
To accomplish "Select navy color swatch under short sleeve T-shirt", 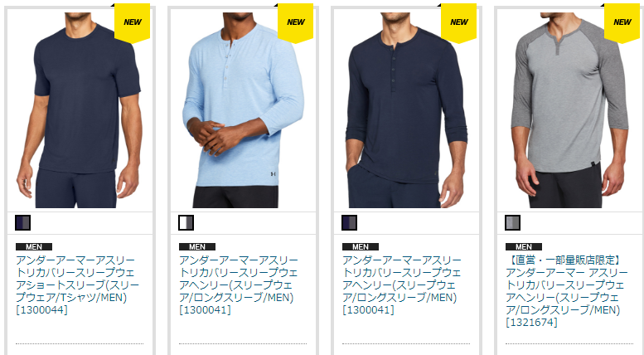I will point(23,222).
